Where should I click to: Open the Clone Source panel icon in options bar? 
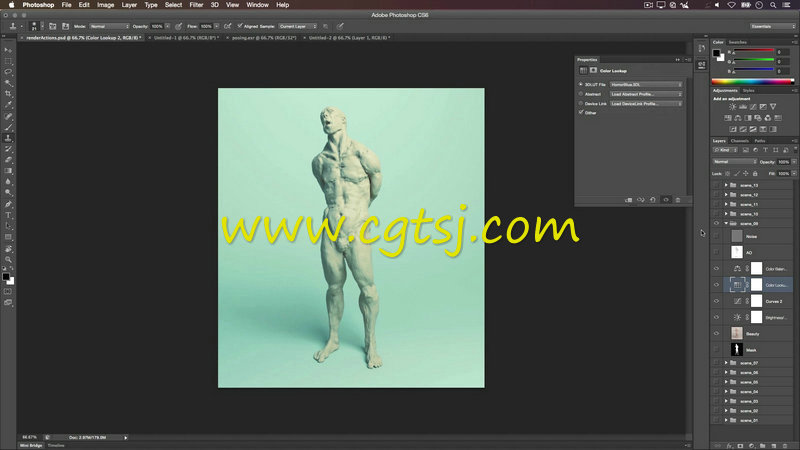click(x=65, y=26)
